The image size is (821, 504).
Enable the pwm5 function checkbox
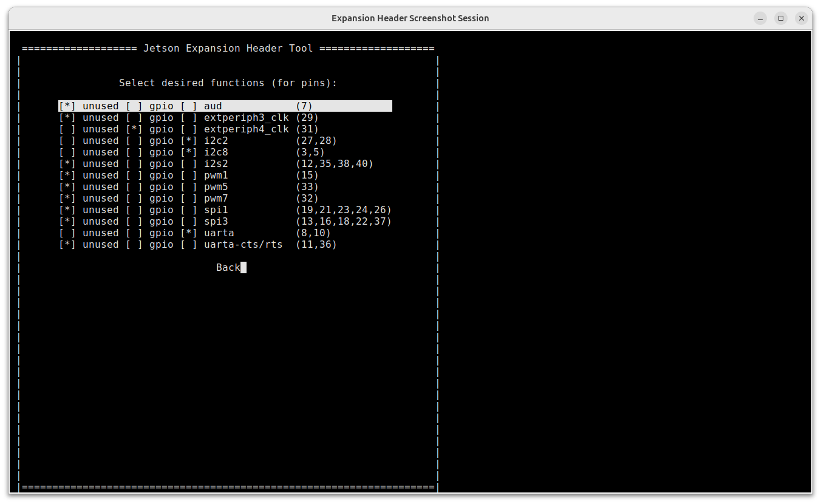pyautogui.click(x=189, y=187)
